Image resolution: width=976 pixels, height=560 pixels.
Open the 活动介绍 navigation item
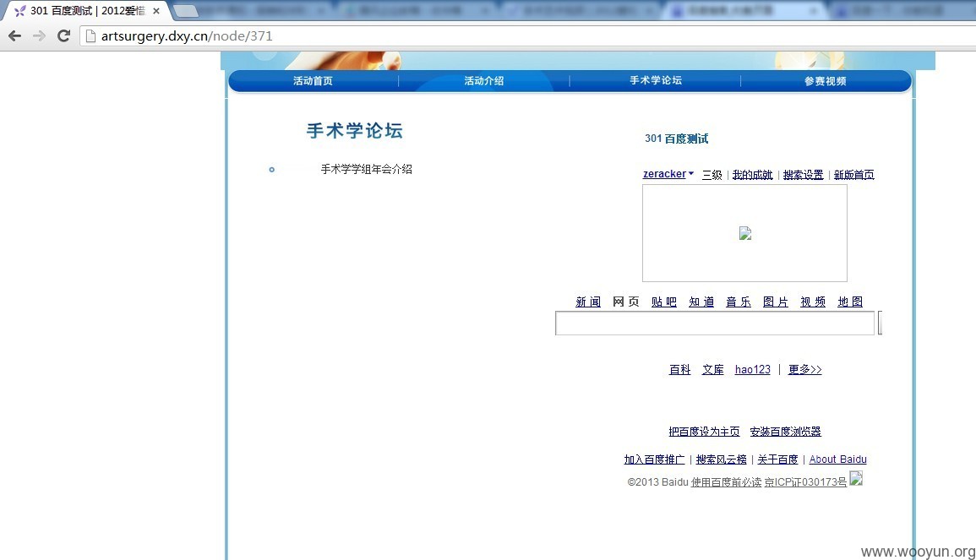tap(483, 81)
